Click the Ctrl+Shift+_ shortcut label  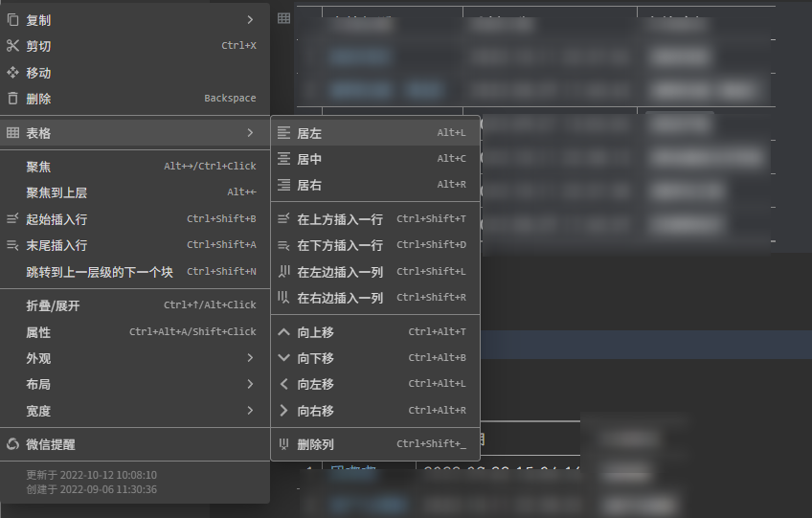point(431,443)
